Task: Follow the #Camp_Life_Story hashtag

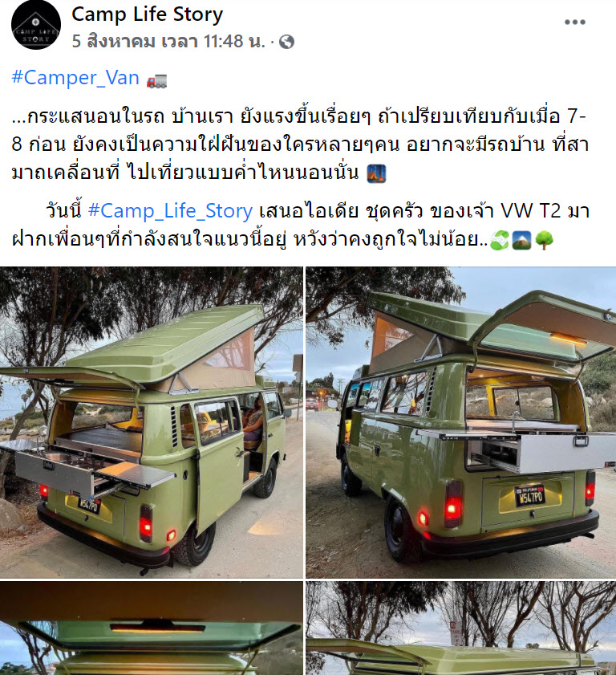Action: coord(170,211)
